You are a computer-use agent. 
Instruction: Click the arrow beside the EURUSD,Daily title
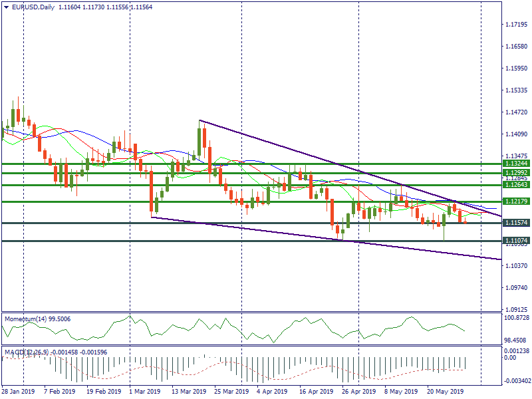(5, 7)
